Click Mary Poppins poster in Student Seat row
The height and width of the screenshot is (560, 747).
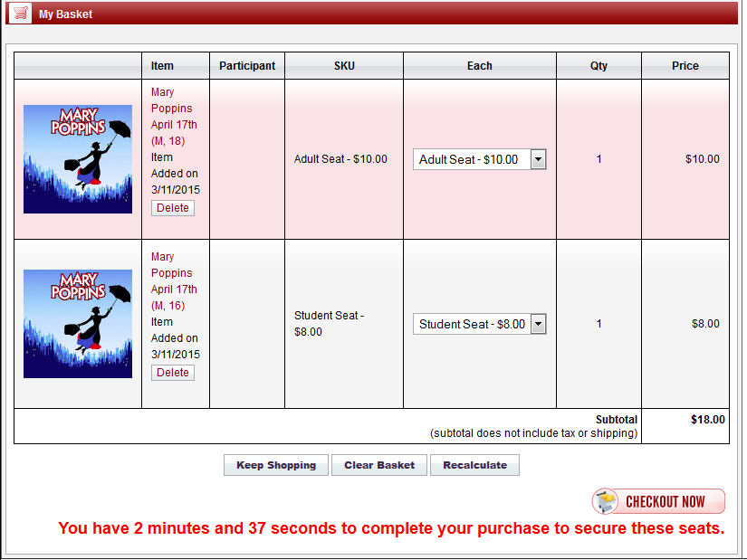point(78,324)
